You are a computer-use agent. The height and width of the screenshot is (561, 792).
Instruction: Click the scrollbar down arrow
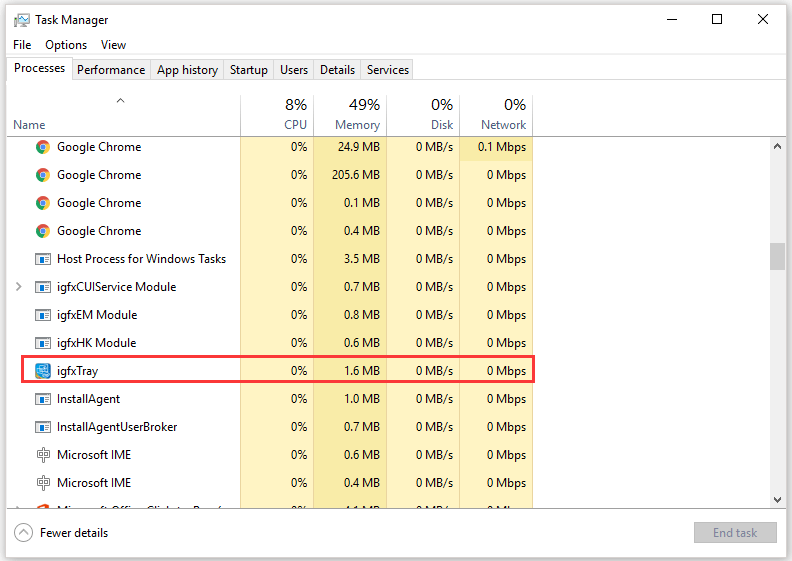pyautogui.click(x=777, y=499)
